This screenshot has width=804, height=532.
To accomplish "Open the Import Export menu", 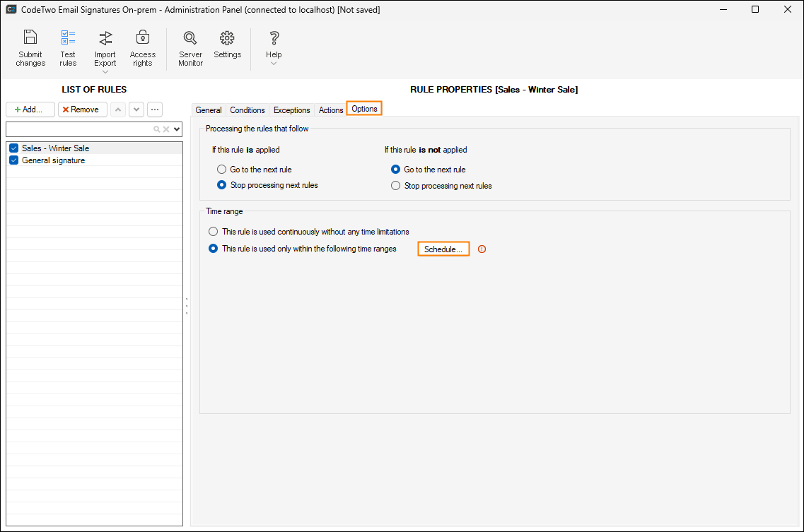I will pos(105,50).
